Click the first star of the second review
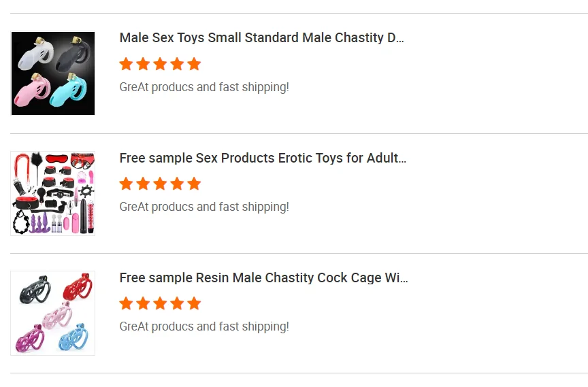Image resolution: width=588 pixels, height=387 pixels. tap(126, 184)
